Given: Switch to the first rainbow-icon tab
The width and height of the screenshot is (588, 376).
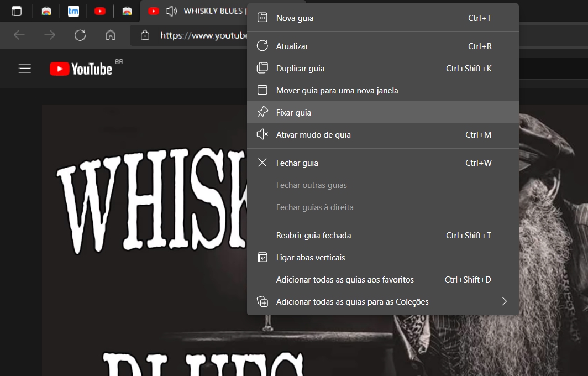Looking at the screenshot, I should click(x=46, y=11).
